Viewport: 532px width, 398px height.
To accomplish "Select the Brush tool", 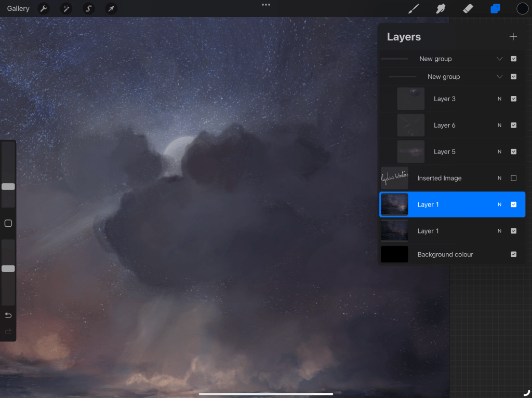I will tap(414, 9).
